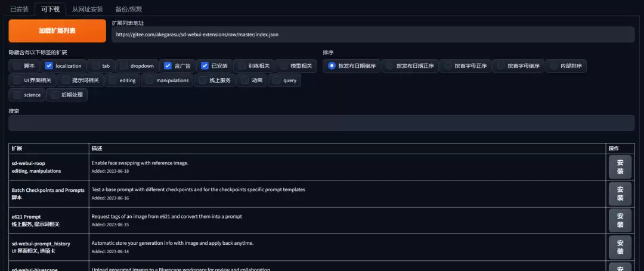The width and height of the screenshot is (644, 271).
Task: Open the 从网址安装 tab
Action: coord(88,9)
